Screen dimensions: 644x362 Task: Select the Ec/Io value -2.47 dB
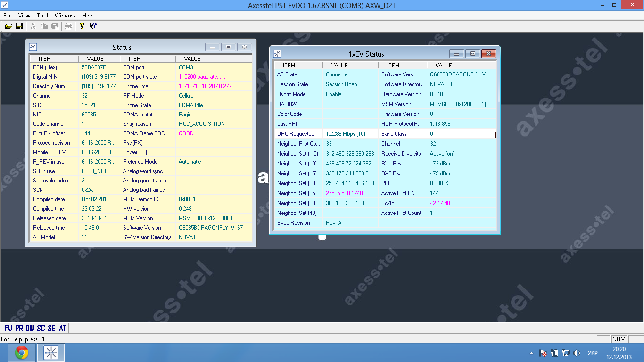coord(439,203)
